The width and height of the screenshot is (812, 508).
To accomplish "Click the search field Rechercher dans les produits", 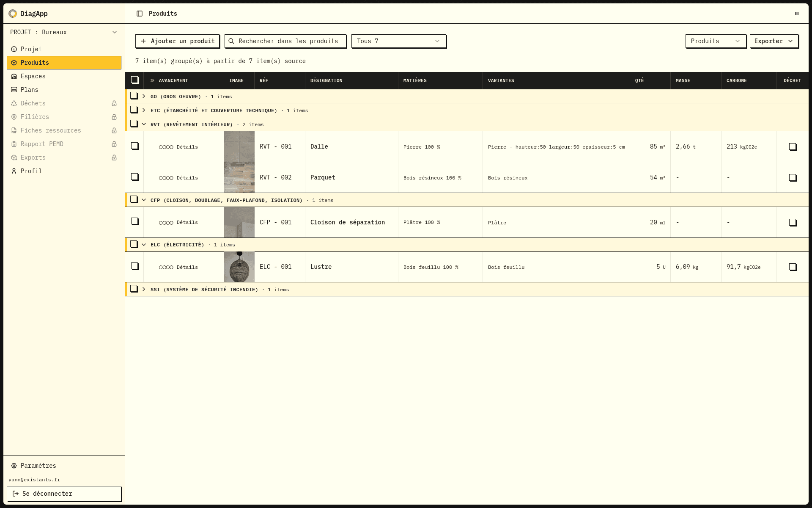I will (x=285, y=41).
